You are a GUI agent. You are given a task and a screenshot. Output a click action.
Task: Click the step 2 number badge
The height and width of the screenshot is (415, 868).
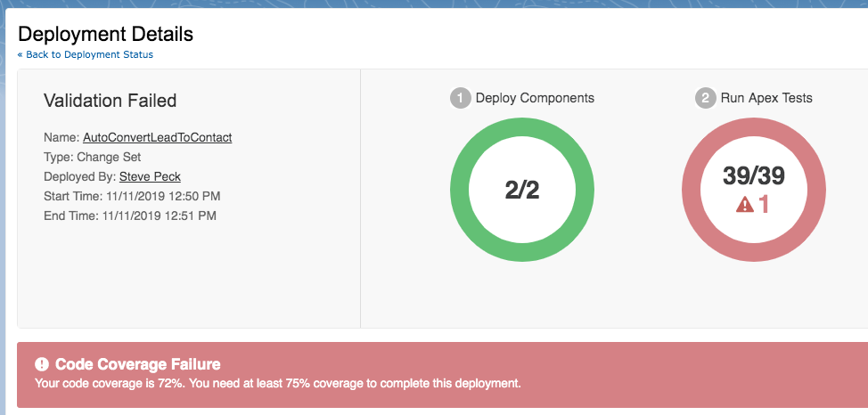click(x=705, y=99)
